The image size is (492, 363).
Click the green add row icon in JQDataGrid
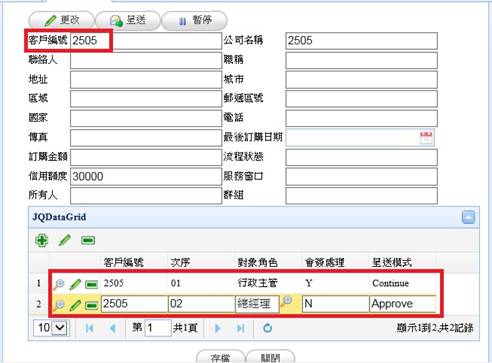(42, 240)
